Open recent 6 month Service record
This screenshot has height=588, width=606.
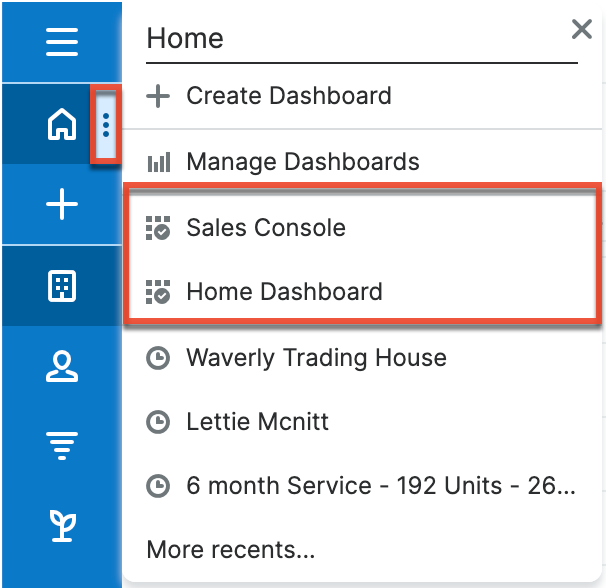pyautogui.click(x=380, y=487)
